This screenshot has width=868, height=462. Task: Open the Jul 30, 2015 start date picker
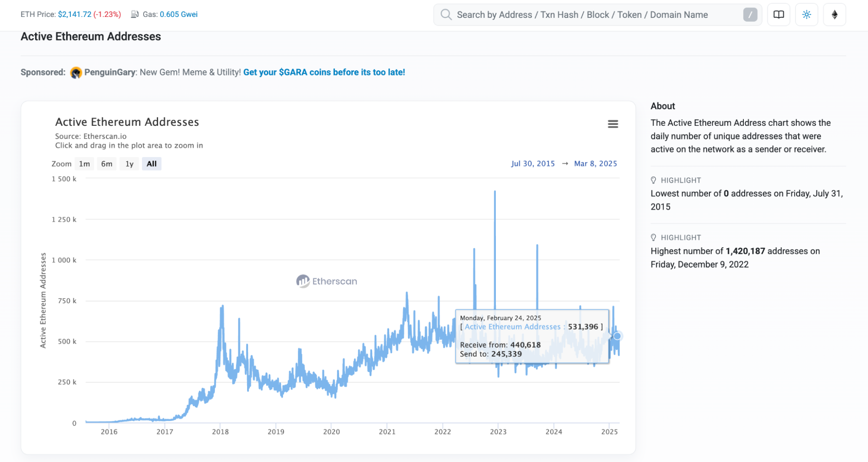click(x=533, y=164)
